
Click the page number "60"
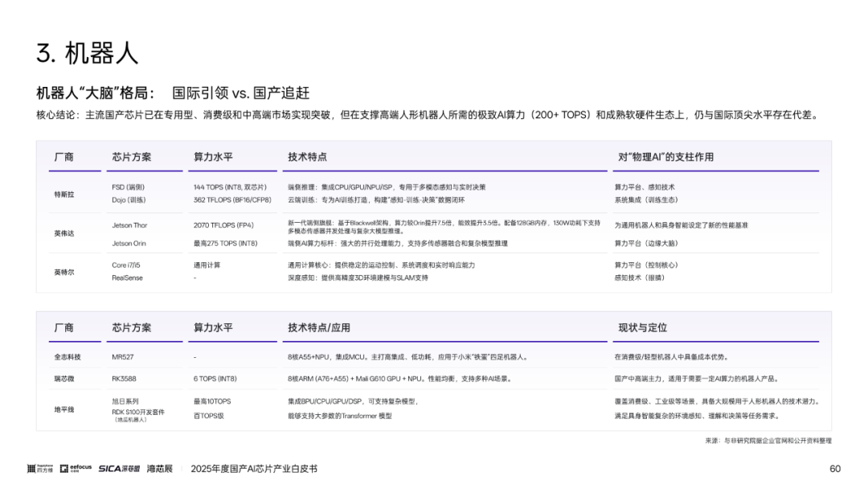click(x=835, y=469)
